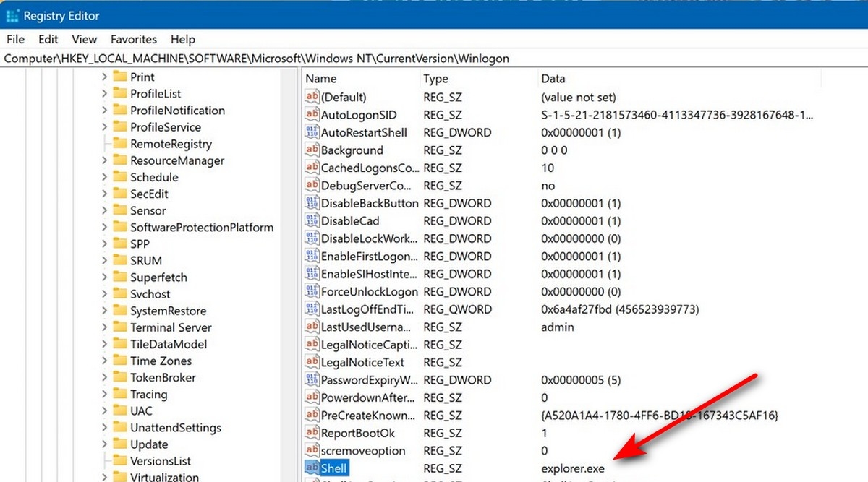Select the Superfetch folder icon
This screenshot has height=482, width=868.
click(120, 277)
